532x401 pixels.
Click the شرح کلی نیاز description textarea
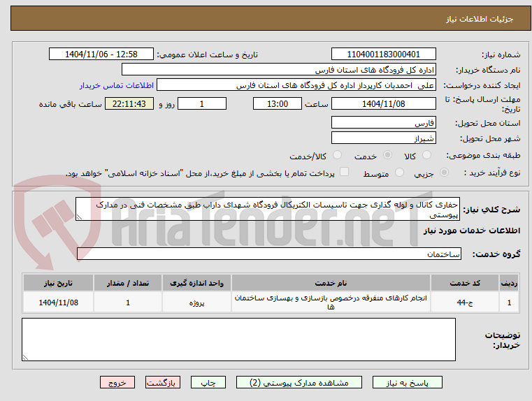tap(268, 209)
